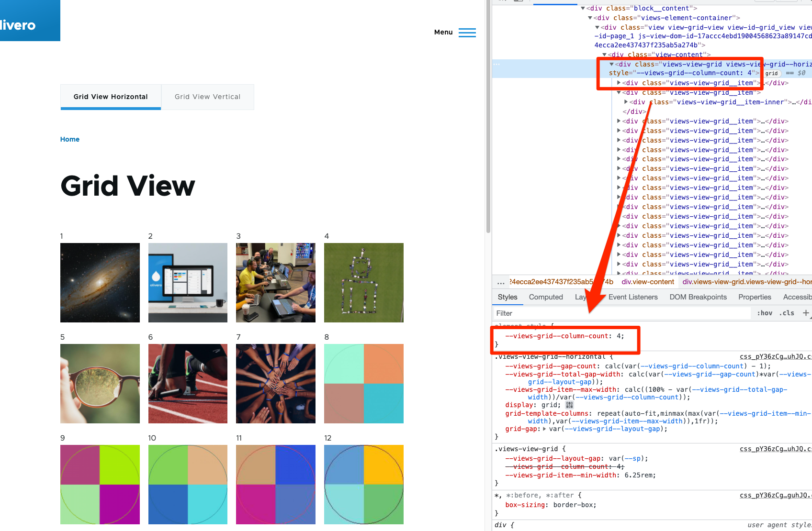Open the Olivero hamburger Menu icon
Image resolution: width=812 pixels, height=531 pixels.
pos(467,33)
